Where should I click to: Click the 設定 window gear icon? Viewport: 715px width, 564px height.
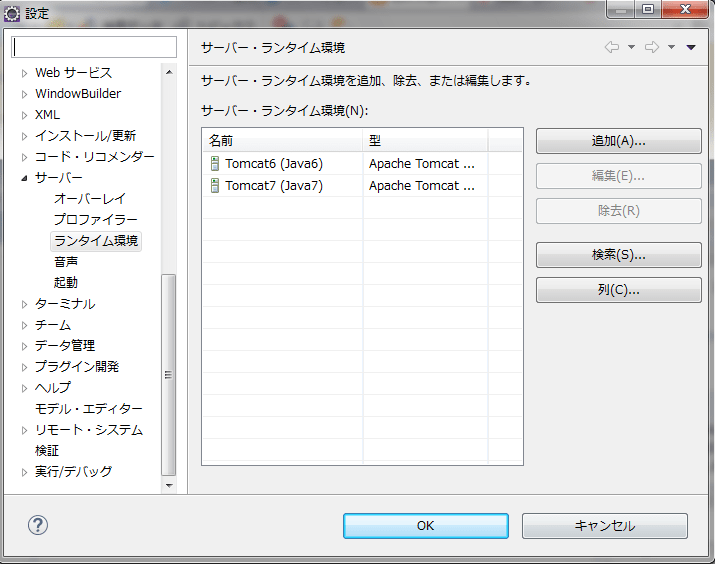pyautogui.click(x=12, y=14)
